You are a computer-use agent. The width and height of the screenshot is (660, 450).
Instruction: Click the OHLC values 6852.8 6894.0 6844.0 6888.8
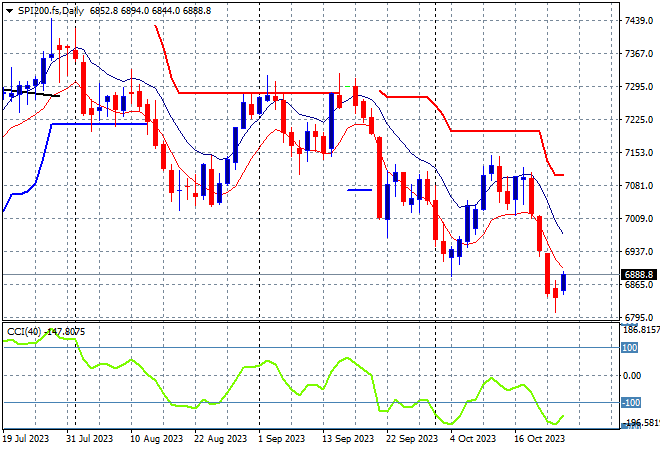coord(150,11)
